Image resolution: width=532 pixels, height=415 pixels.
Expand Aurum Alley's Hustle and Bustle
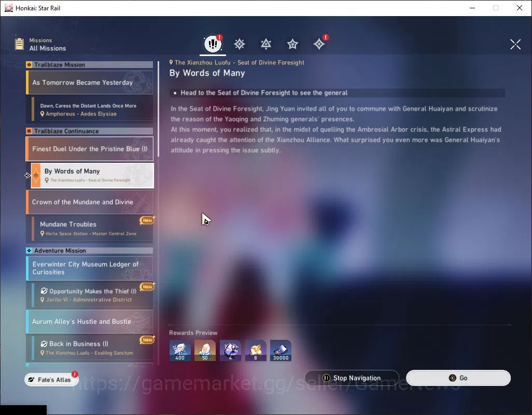90,321
